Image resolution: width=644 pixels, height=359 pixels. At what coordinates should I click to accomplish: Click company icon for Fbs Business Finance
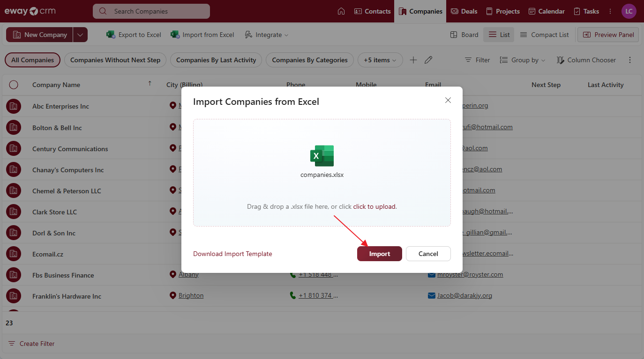pos(14,275)
